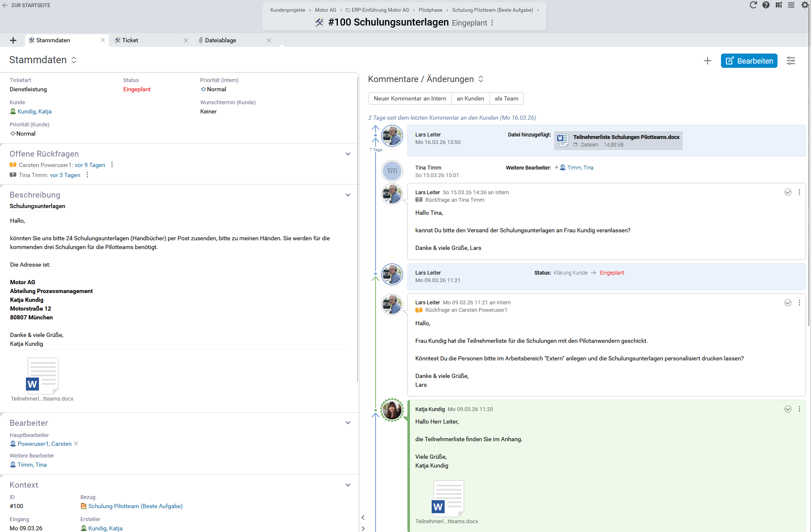Remove Hauptbearbeiter Poweruser1 via X icon
This screenshot has height=532, width=811.
pyautogui.click(x=76, y=444)
